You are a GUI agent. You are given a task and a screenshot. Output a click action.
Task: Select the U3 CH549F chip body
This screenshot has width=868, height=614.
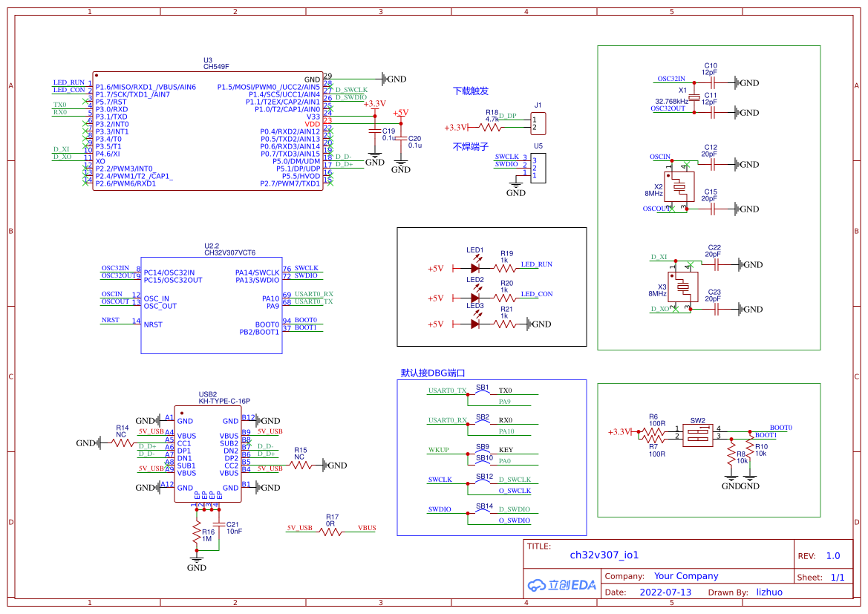click(208, 131)
